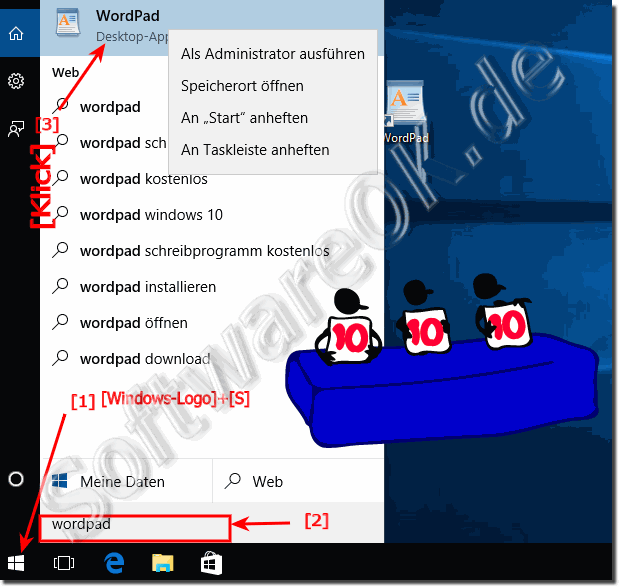This screenshot has width=619, height=587.
Task: Click the search icon beside 'wordpad schreibprogramm kostenlos'
Action: [60, 250]
